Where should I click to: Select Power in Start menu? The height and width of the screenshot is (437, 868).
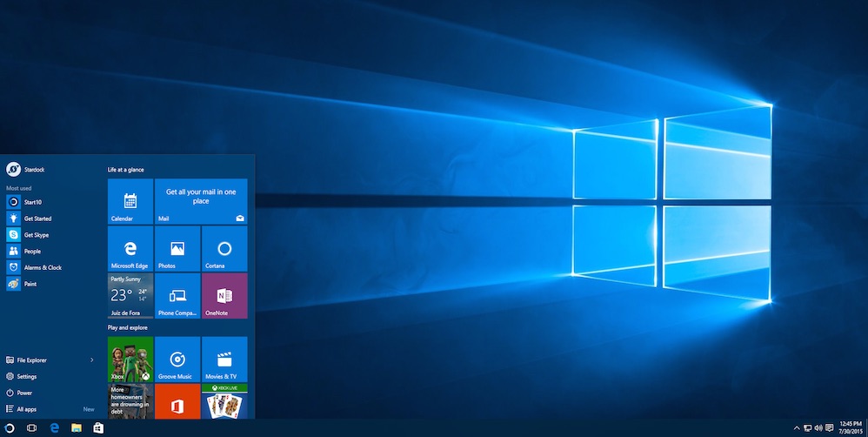pos(24,393)
